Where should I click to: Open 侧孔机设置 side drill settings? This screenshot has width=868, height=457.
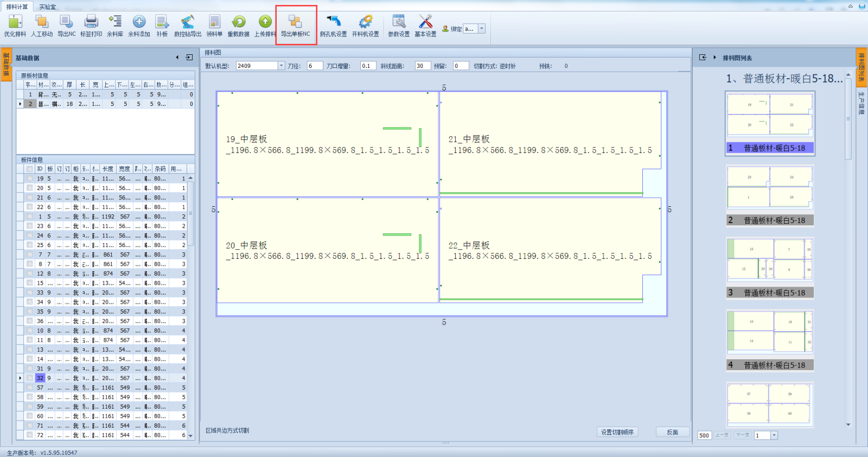click(333, 26)
